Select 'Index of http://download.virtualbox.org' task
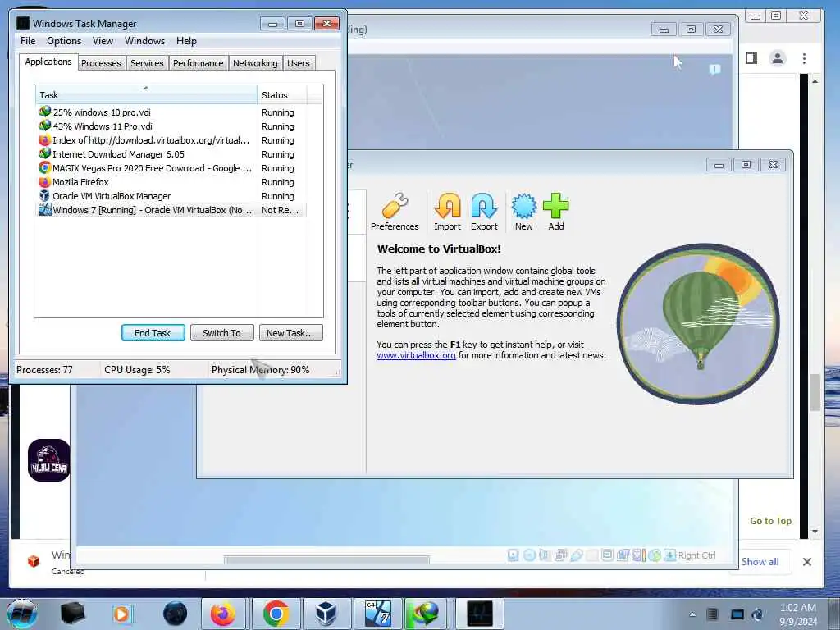Image resolution: width=840 pixels, height=630 pixels. (x=171, y=140)
